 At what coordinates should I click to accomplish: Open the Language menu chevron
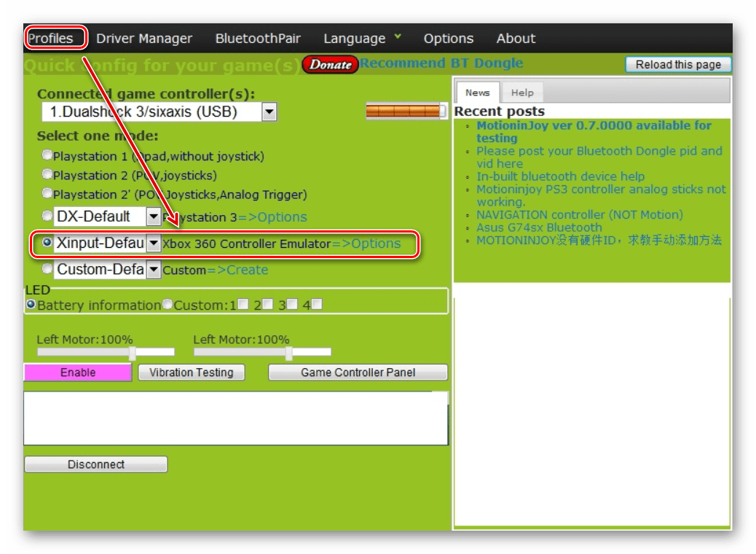398,36
